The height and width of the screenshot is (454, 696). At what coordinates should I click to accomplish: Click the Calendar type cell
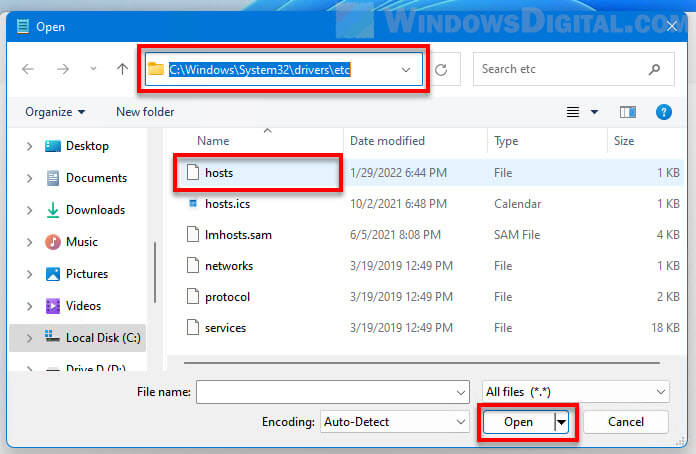(x=518, y=204)
